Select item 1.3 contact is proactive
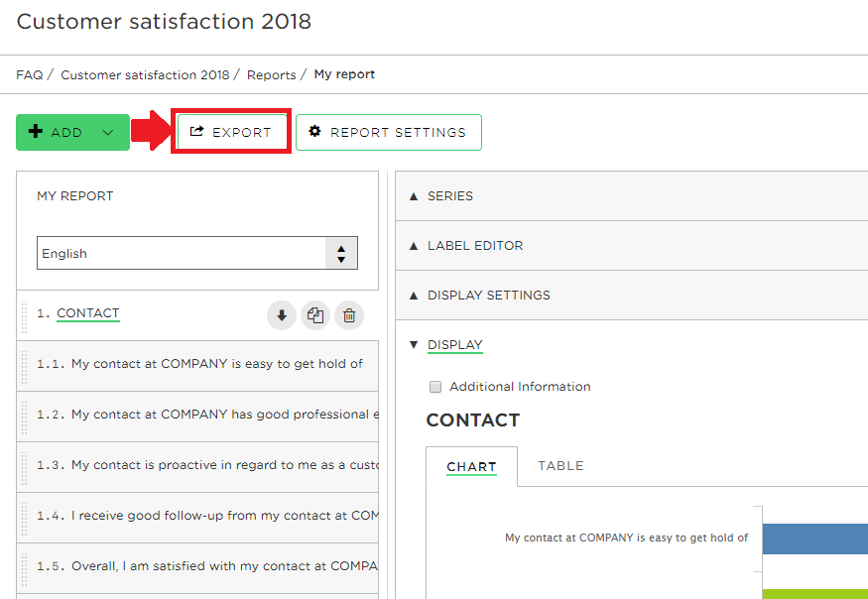868x599 pixels. point(197,467)
